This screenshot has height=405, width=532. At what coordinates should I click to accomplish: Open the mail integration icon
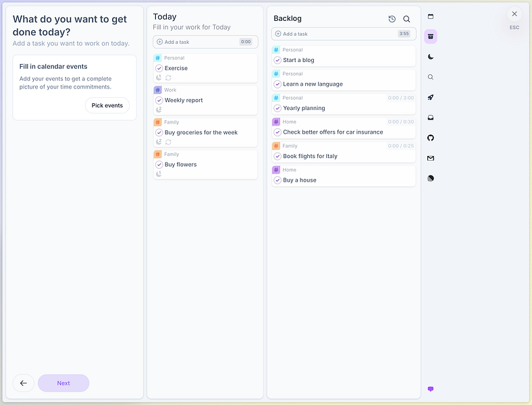tap(431, 158)
